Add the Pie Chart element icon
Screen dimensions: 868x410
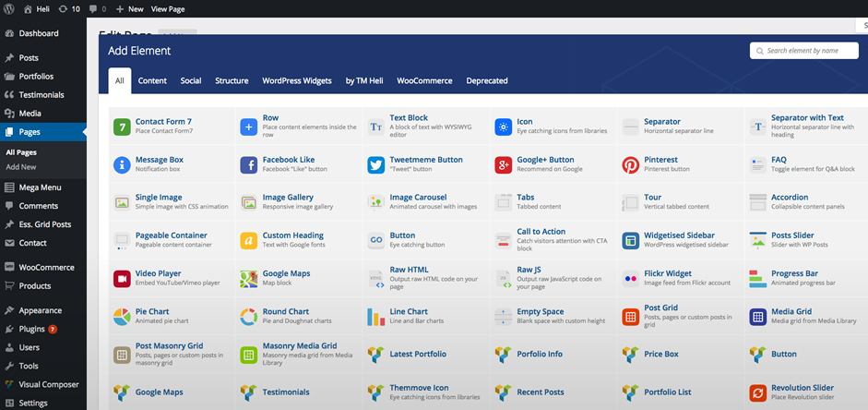121,317
